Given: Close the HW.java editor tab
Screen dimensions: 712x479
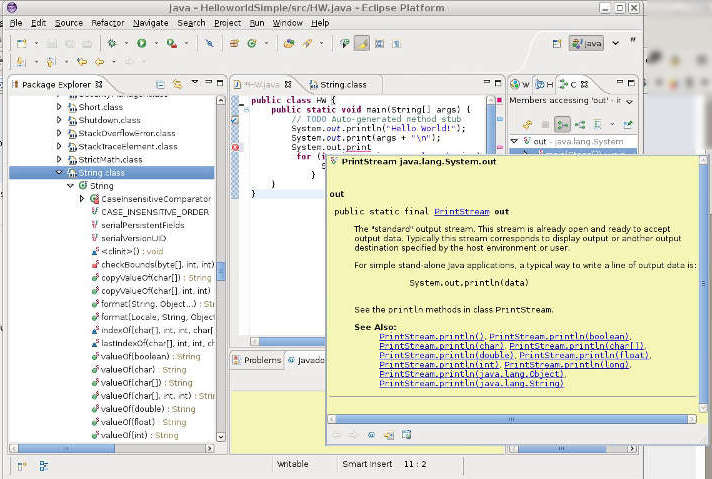Looking at the screenshot, I should pyautogui.click(x=287, y=84).
